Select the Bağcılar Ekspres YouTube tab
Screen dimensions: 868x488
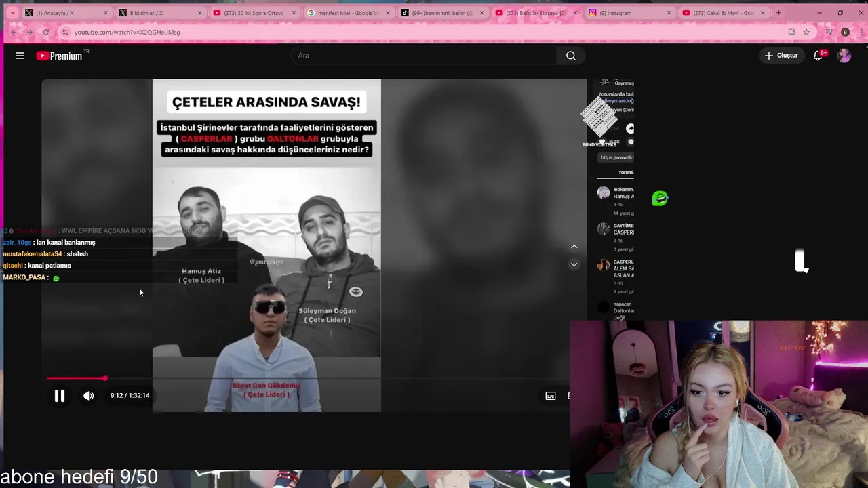(535, 13)
